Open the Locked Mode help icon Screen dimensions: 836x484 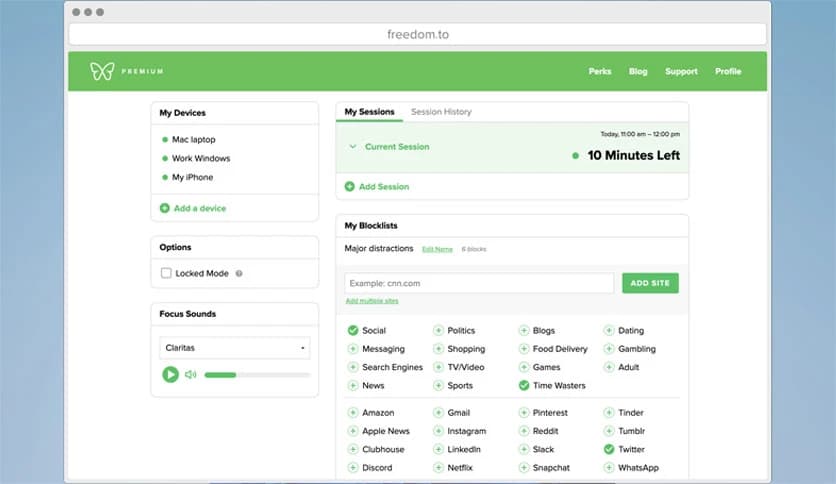coord(239,273)
